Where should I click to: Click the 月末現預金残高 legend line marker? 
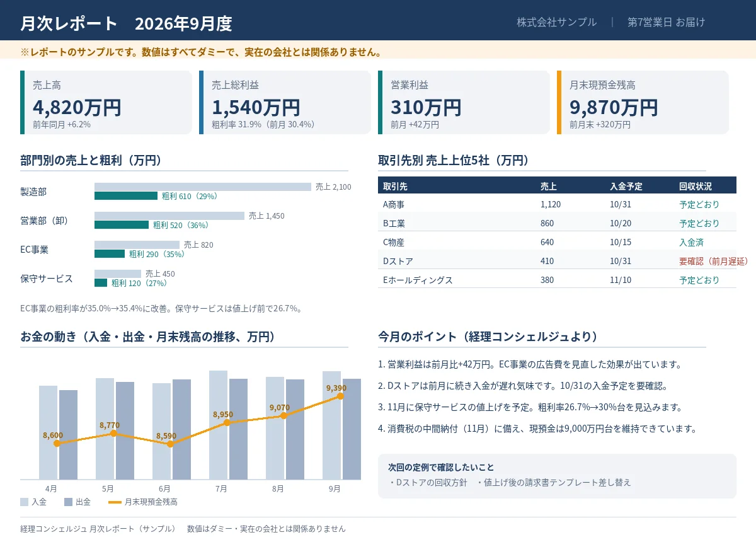point(115,502)
